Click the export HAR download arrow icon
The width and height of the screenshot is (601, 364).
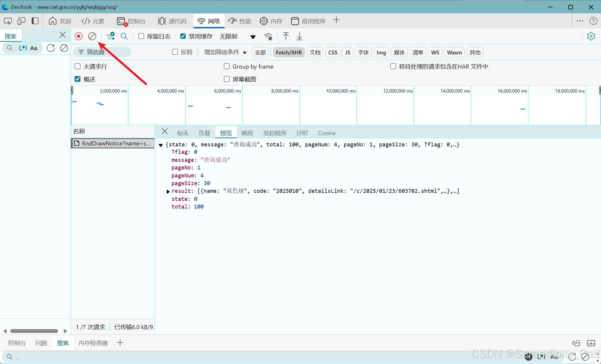299,36
